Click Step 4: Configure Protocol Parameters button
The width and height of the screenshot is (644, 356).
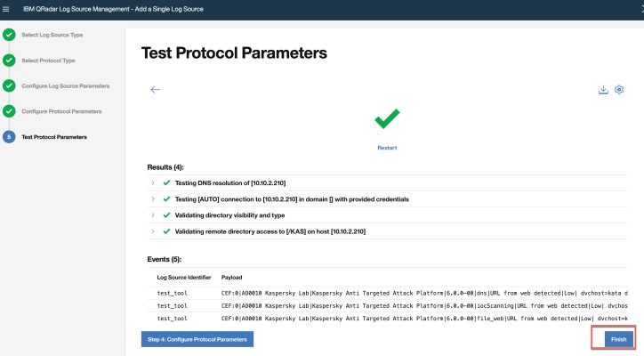197,339
